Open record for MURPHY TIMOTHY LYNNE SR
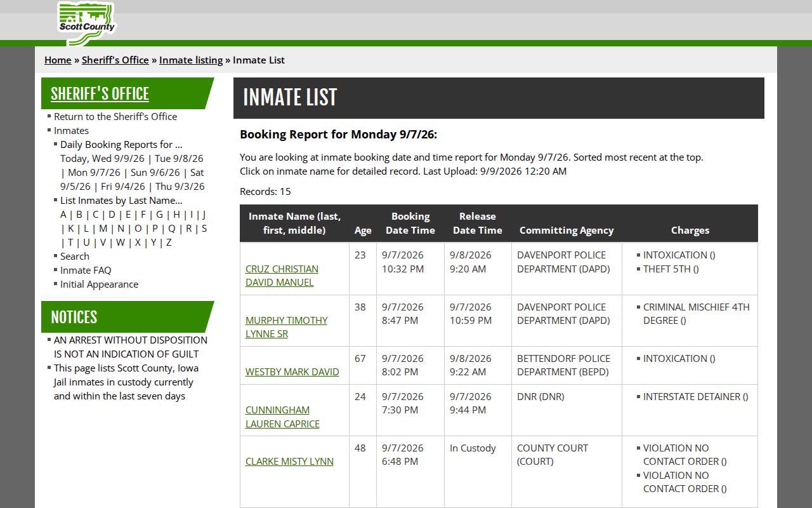This screenshot has width=812, height=508. (x=286, y=327)
